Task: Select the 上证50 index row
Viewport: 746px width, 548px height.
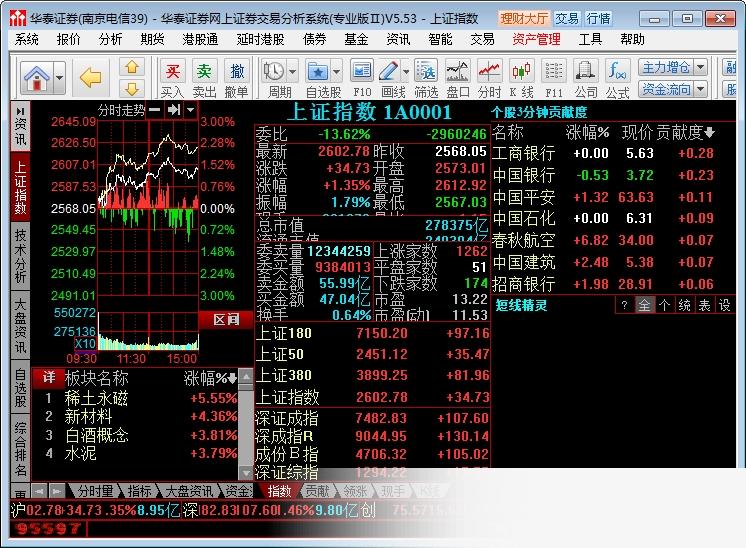Action: pyautogui.click(x=372, y=354)
